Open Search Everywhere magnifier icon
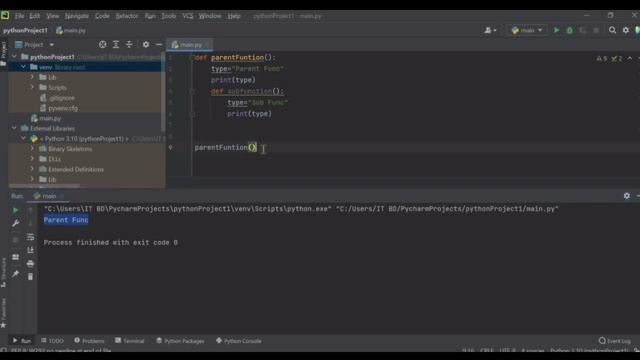 (x=612, y=30)
